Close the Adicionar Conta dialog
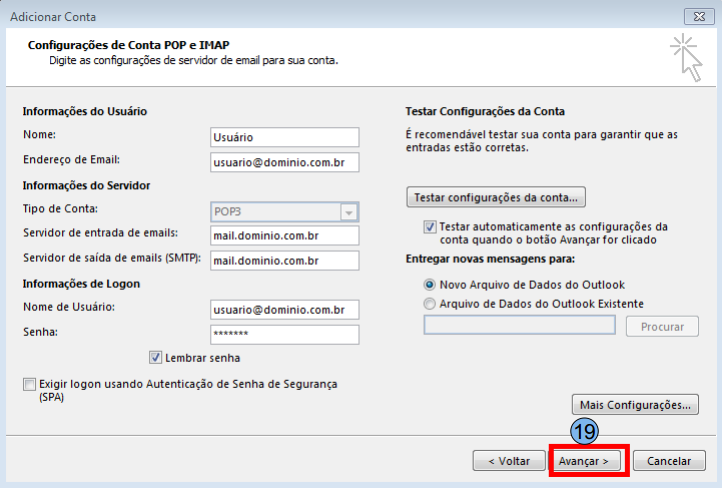This screenshot has height=488, width=722. tap(698, 15)
